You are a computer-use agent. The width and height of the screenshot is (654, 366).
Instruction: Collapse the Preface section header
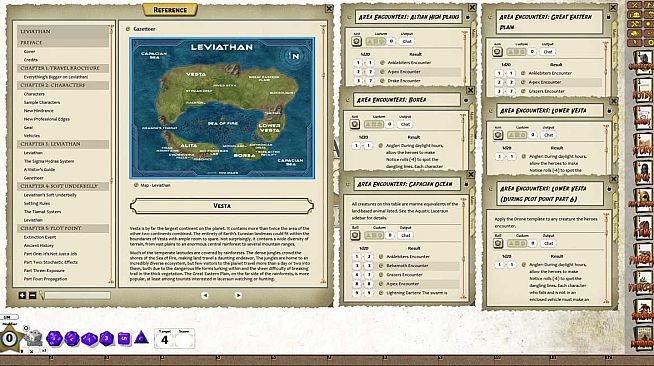pyautogui.click(x=63, y=43)
